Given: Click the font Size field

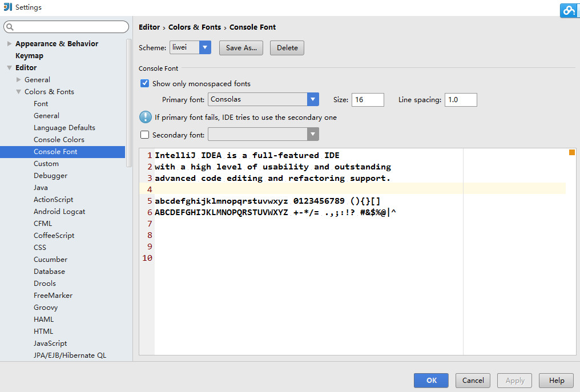Looking at the screenshot, I should click(368, 99).
